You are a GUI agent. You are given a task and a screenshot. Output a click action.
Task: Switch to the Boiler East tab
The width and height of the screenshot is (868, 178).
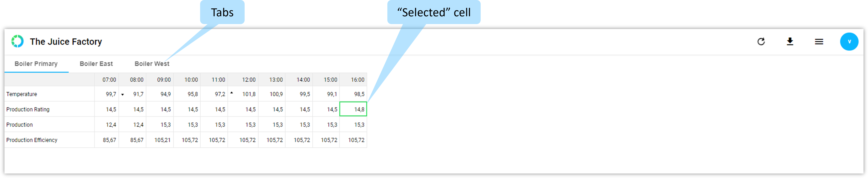coord(96,64)
